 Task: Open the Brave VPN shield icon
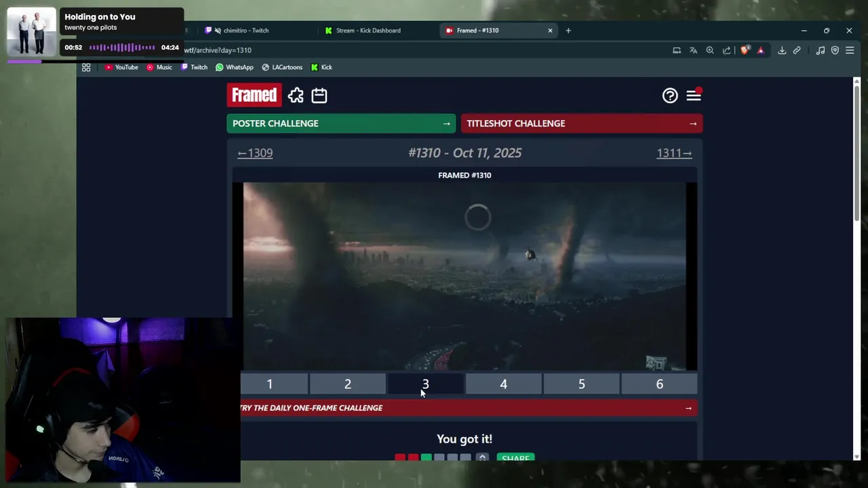(x=835, y=50)
